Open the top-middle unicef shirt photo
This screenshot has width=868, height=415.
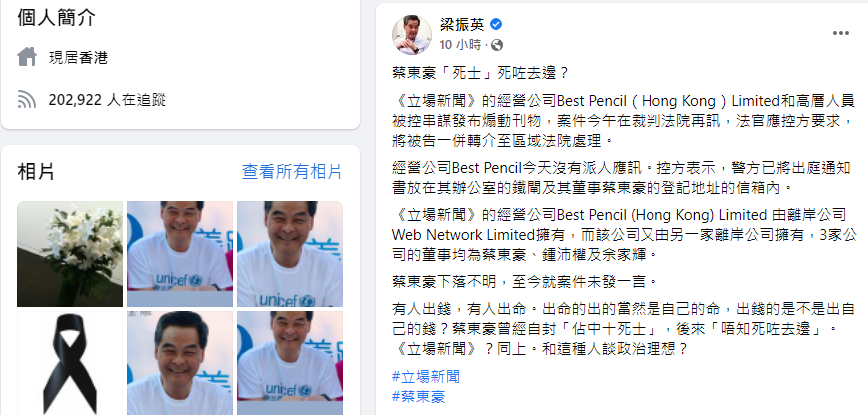pyautogui.click(x=180, y=254)
